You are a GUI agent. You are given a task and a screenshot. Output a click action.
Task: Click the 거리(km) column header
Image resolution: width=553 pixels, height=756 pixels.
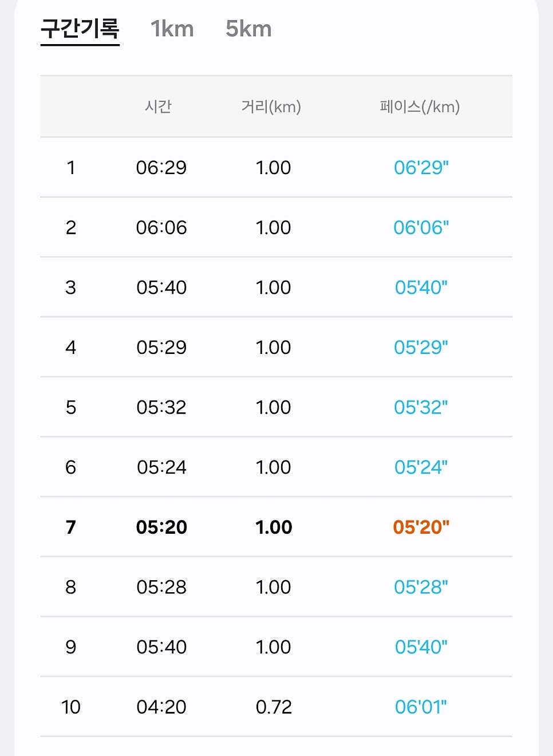click(271, 107)
